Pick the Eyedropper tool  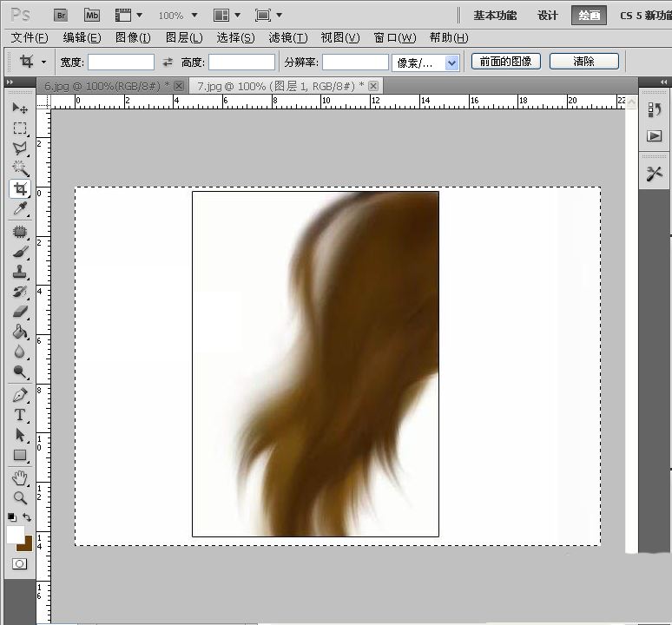click(x=20, y=209)
